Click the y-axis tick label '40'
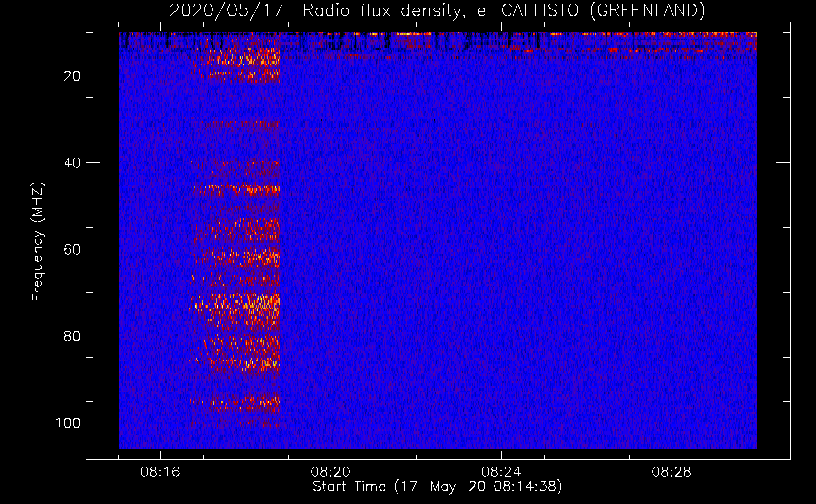 coord(72,163)
